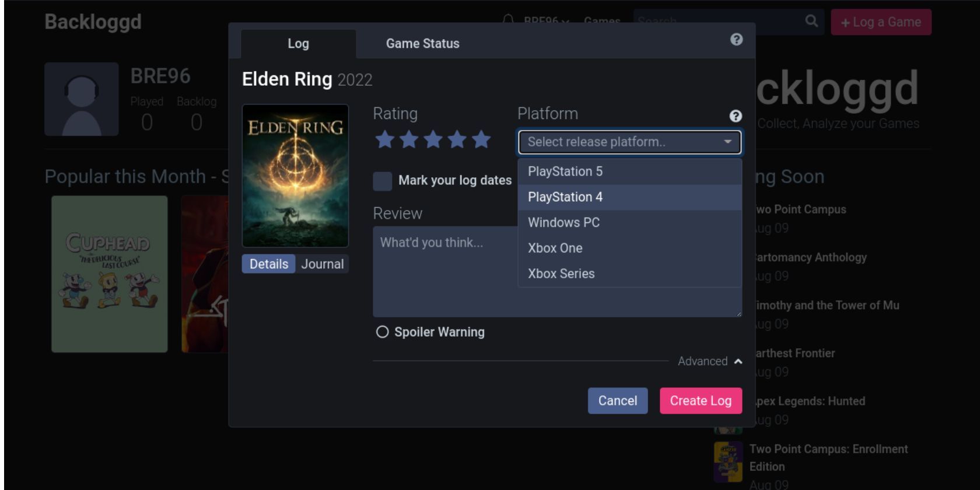Set rating to three stars
This screenshot has width=980, height=490.
pos(433,140)
